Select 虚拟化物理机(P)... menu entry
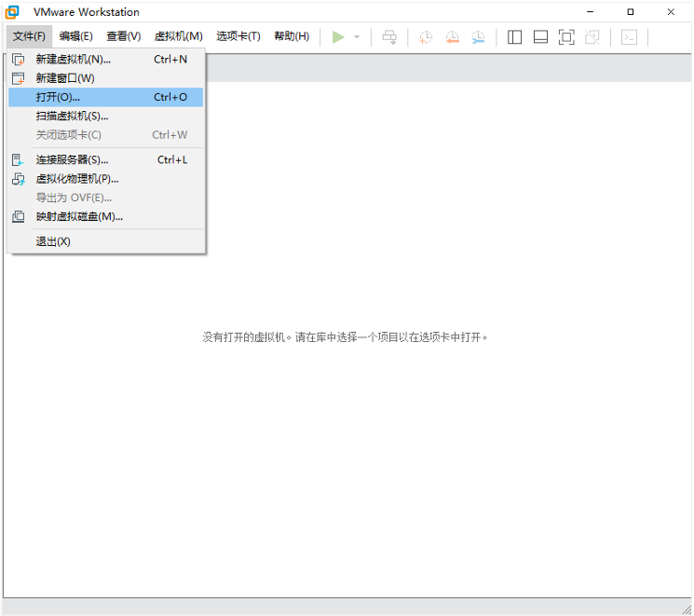694x616 pixels. click(x=106, y=179)
